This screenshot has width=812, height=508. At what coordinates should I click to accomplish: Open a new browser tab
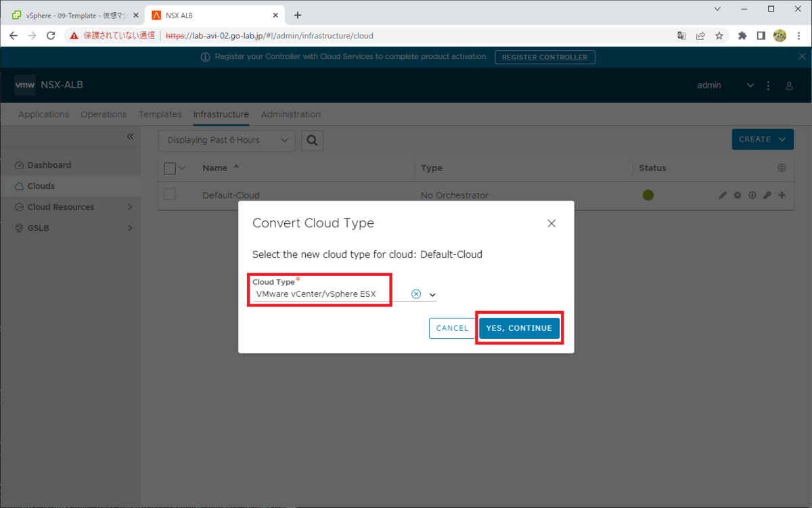[x=298, y=16]
